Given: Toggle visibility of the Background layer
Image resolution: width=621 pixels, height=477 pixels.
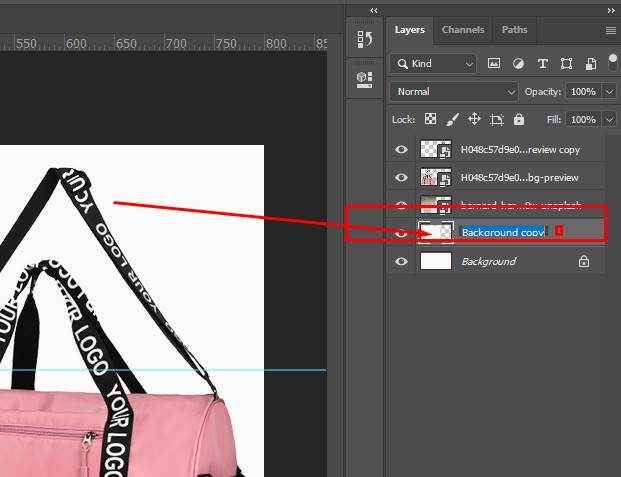Looking at the screenshot, I should coord(402,262).
